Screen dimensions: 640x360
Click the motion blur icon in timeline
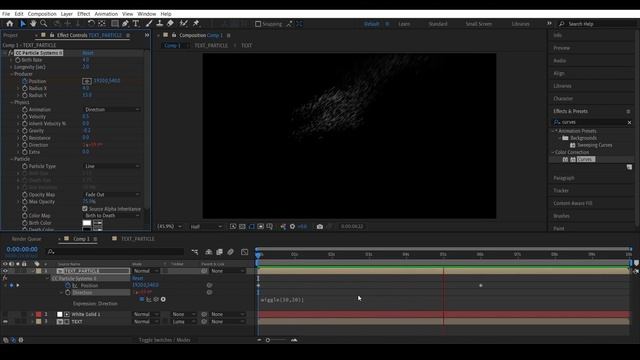[230, 252]
